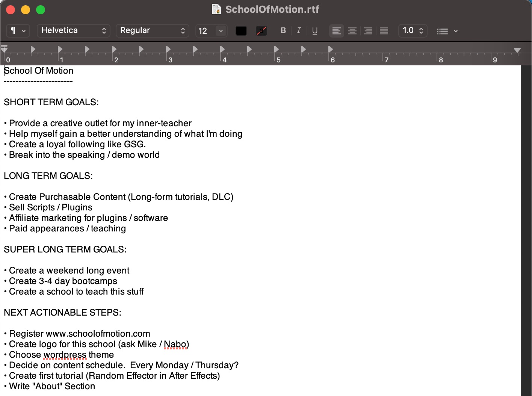532x396 pixels.
Task: Open the text background color swatch
Action: click(x=261, y=31)
